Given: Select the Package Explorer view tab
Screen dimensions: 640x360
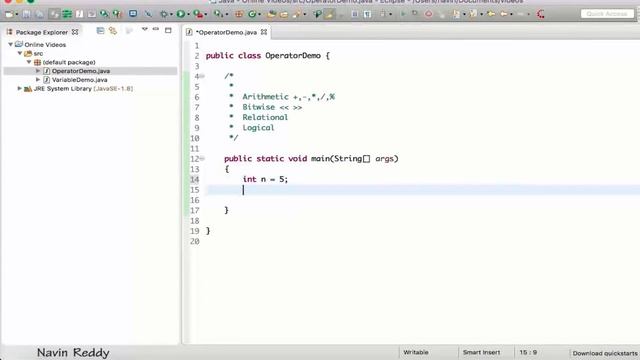Looking at the screenshot, I should (42, 32).
